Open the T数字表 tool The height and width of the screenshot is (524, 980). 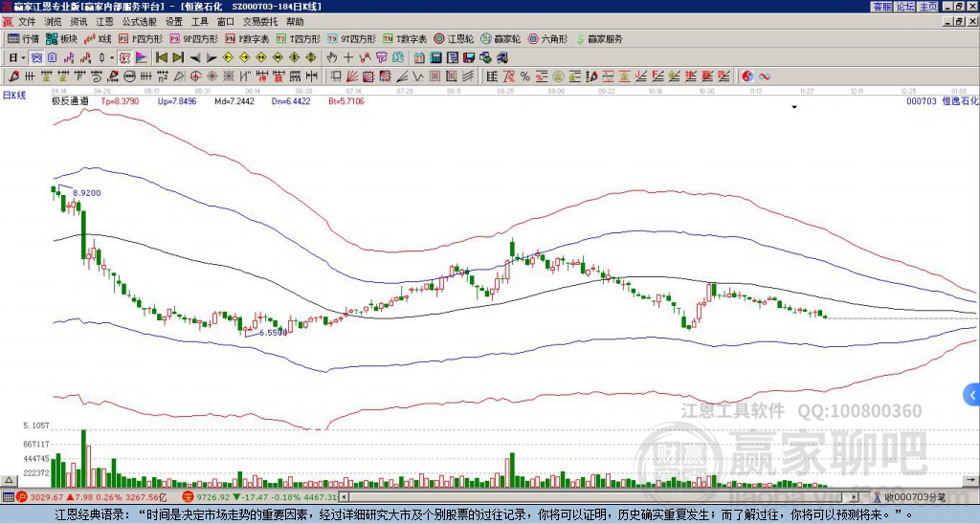click(x=405, y=38)
